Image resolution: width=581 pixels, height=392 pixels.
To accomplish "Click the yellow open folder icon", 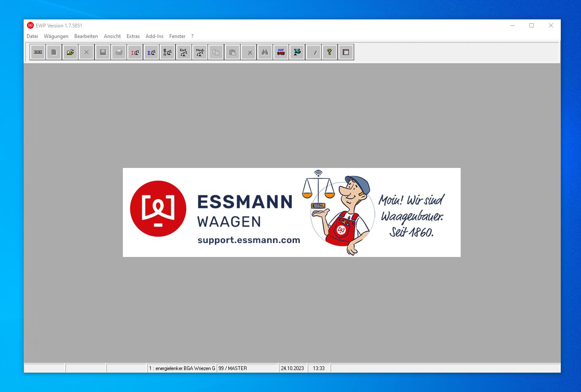I will point(70,52).
